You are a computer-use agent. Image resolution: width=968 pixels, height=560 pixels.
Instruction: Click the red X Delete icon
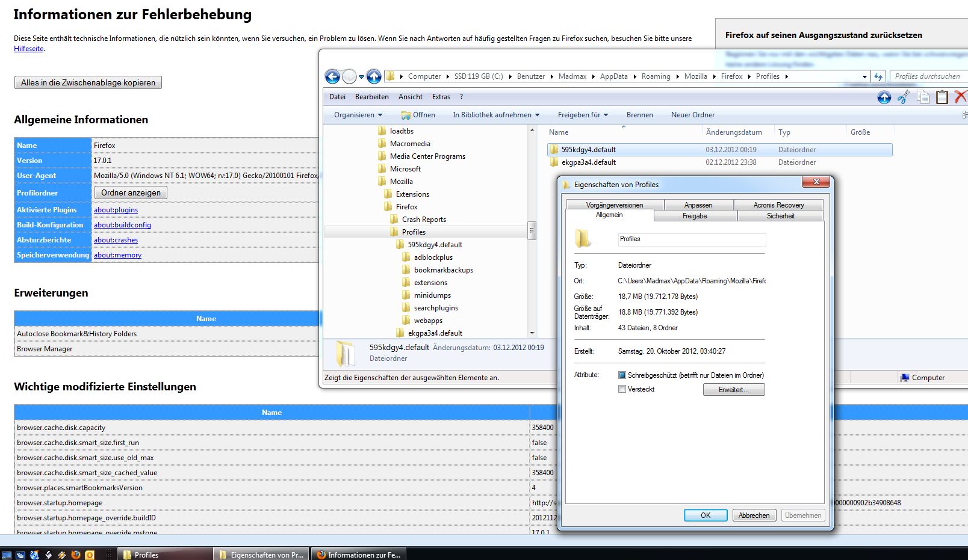pyautogui.click(x=961, y=97)
